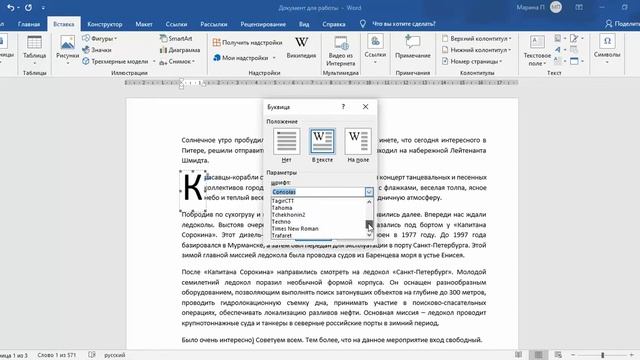Open the Верхний колонтитул header menu
640x360 pixels.
476,38
